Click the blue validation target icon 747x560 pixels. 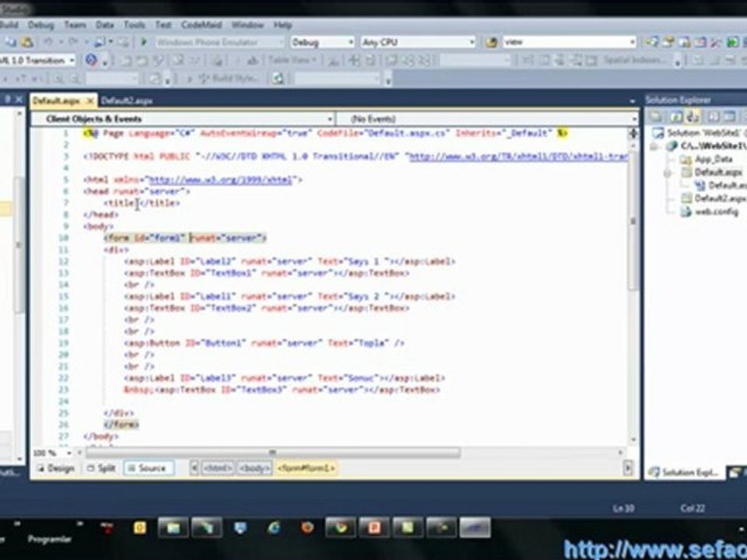point(91,61)
